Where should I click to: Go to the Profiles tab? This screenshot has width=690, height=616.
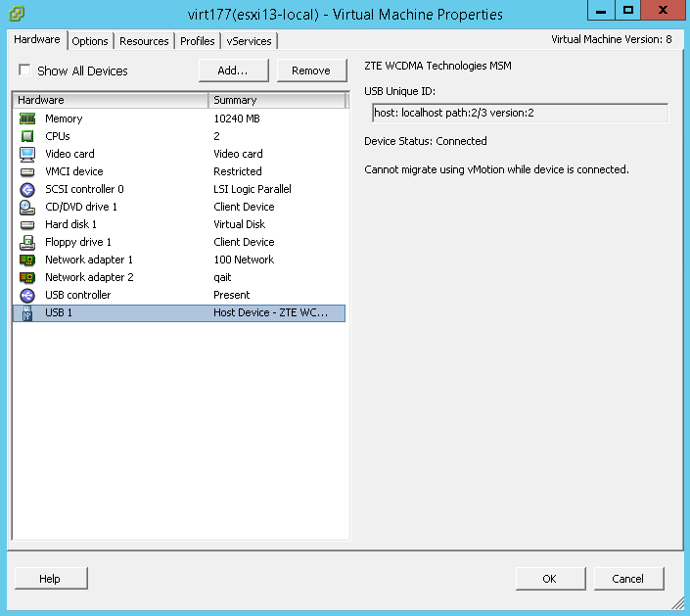click(197, 41)
